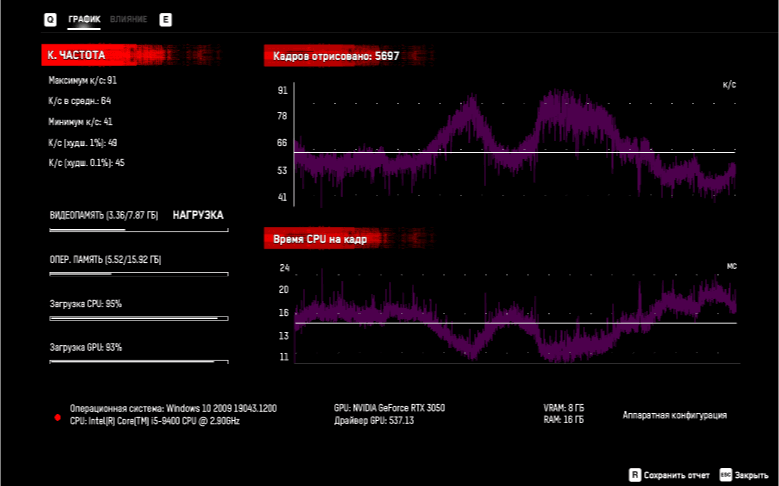This screenshot has height=486, width=779.
Task: Click the Загрузка GPU progress bar
Action: (x=139, y=362)
